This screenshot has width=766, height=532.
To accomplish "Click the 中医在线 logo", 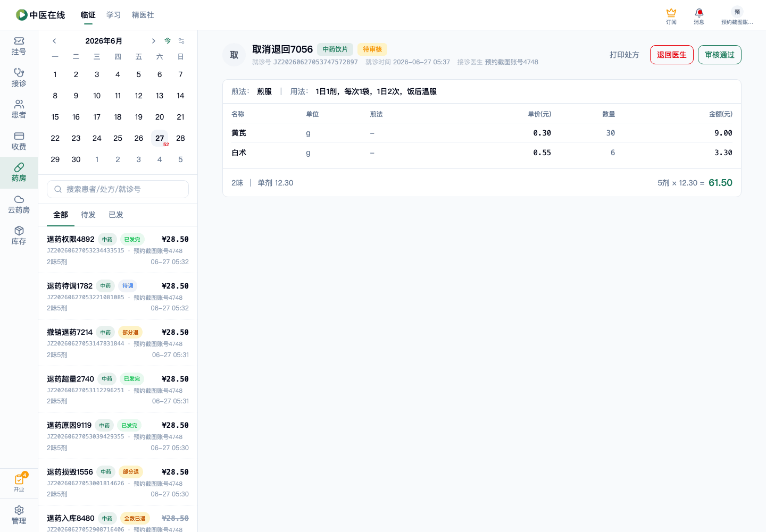I will coord(40,15).
